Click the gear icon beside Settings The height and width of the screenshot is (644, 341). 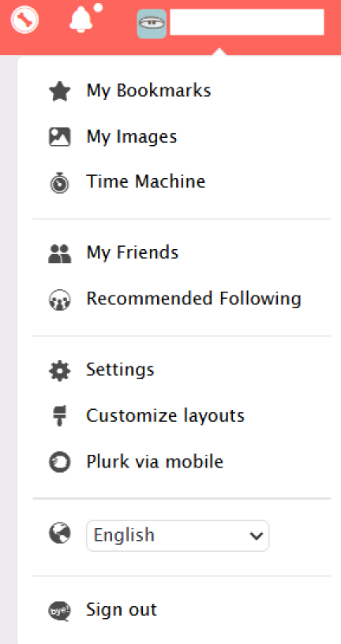click(60, 371)
